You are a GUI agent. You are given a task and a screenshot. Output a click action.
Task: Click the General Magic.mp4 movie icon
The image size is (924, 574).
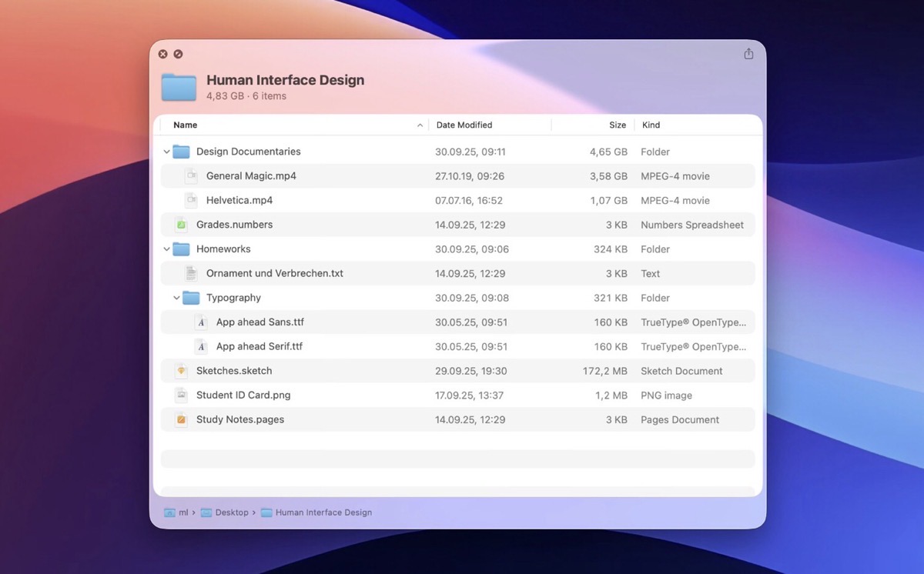(x=191, y=176)
